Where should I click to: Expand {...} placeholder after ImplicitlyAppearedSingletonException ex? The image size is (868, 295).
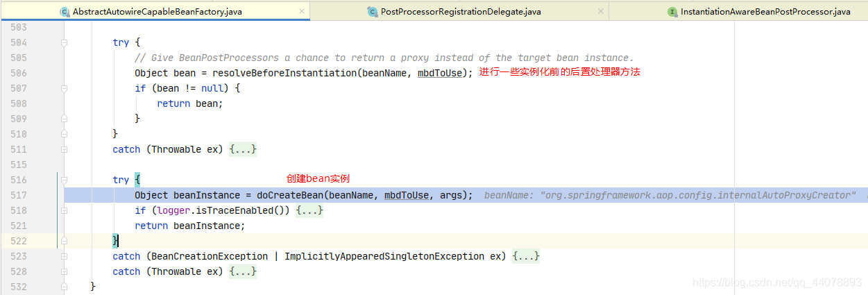coord(526,256)
